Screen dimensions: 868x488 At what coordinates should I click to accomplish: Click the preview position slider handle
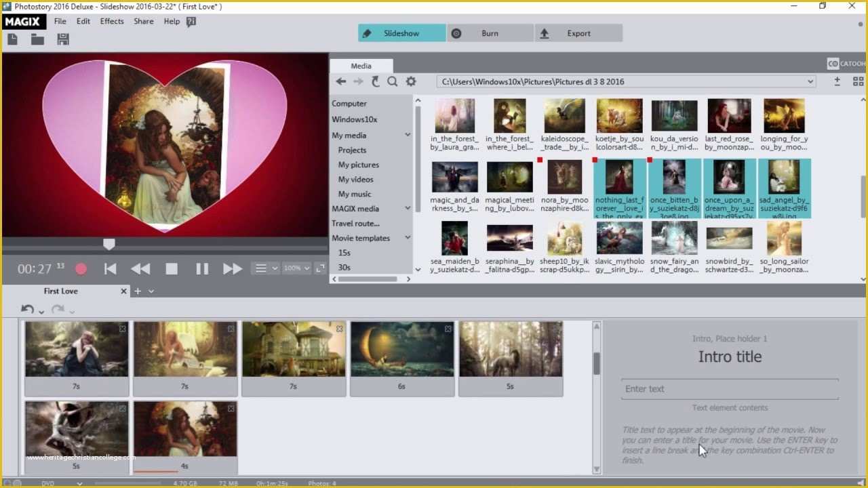108,244
